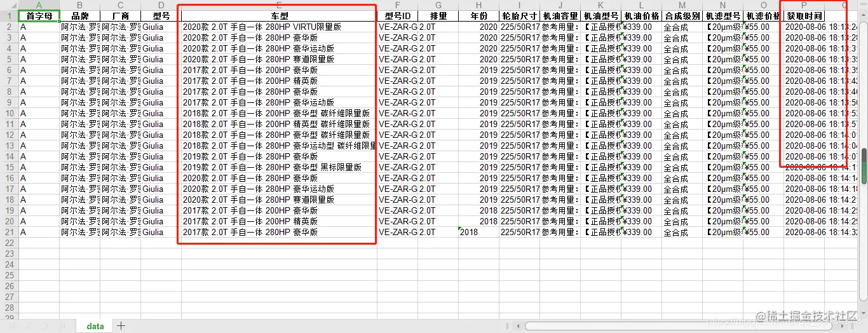Viewport: 868px width, 333px height.
Task: Select the 2.0T cell in row 7
Action: point(438,81)
